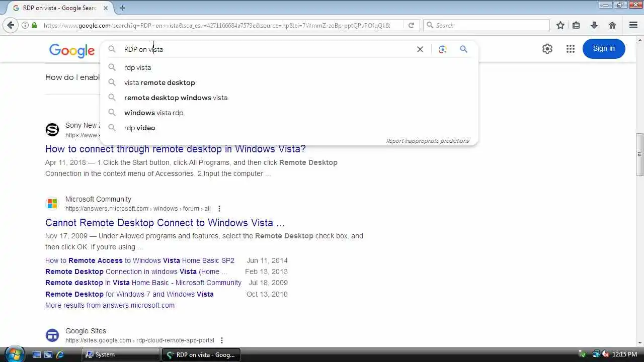Click the vertical page scrollbar thumb

pos(639,154)
